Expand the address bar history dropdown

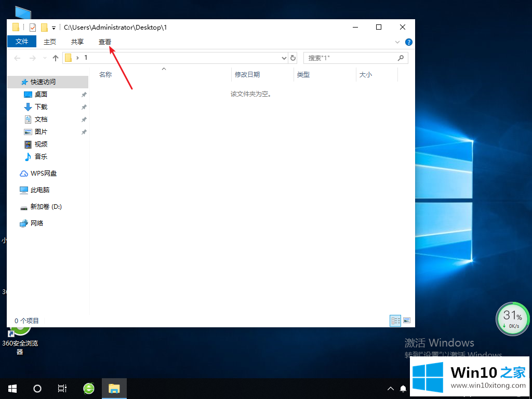(x=284, y=58)
